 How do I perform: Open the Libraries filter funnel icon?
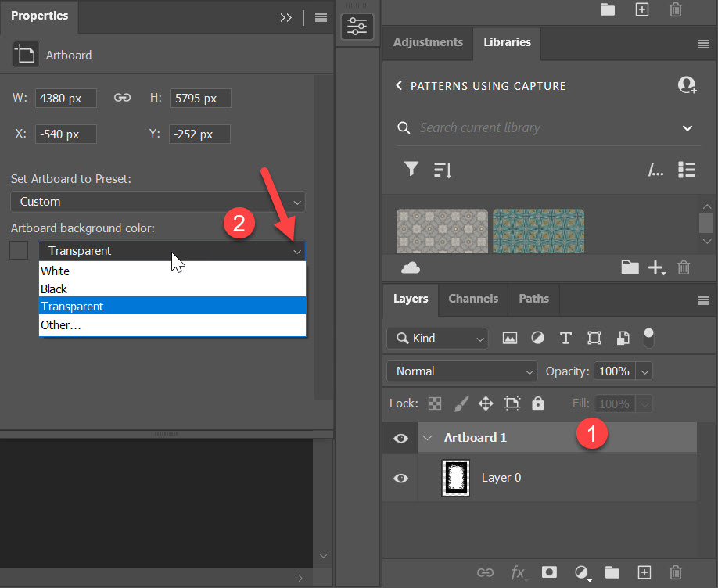click(x=411, y=169)
